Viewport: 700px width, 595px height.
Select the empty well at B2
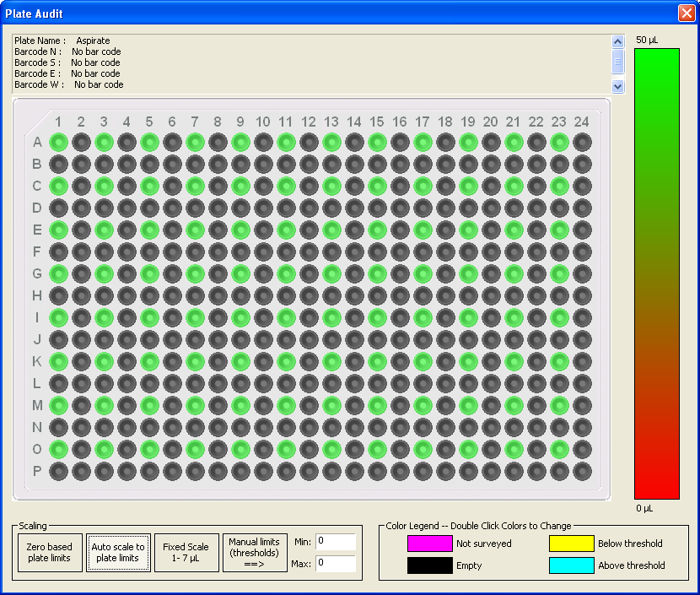81,164
